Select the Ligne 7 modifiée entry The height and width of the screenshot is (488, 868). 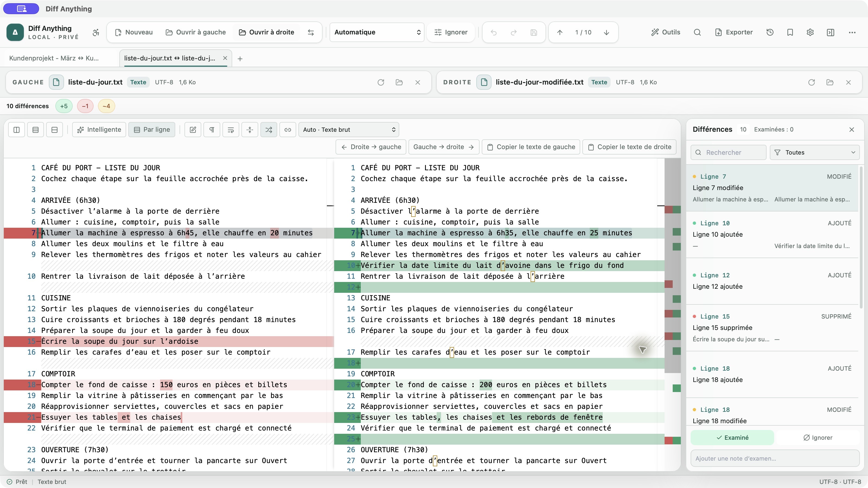click(772, 188)
